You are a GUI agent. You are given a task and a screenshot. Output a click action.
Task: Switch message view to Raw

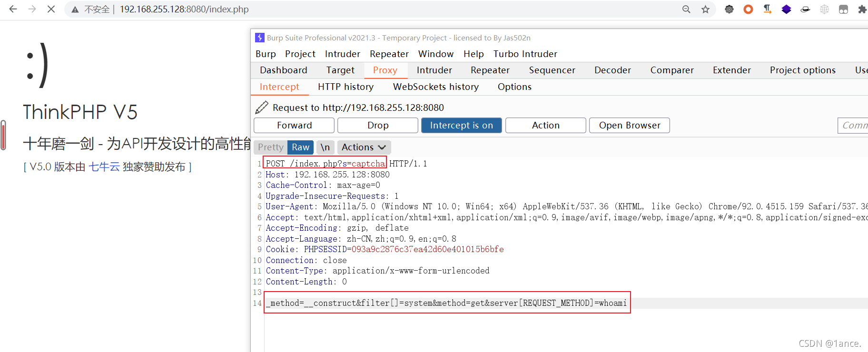click(x=300, y=147)
